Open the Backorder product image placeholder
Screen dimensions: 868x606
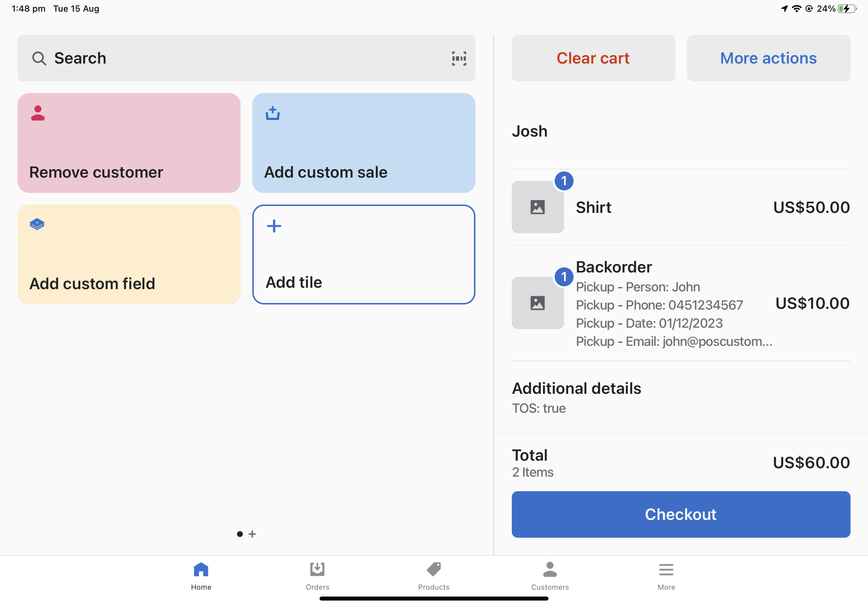(538, 303)
